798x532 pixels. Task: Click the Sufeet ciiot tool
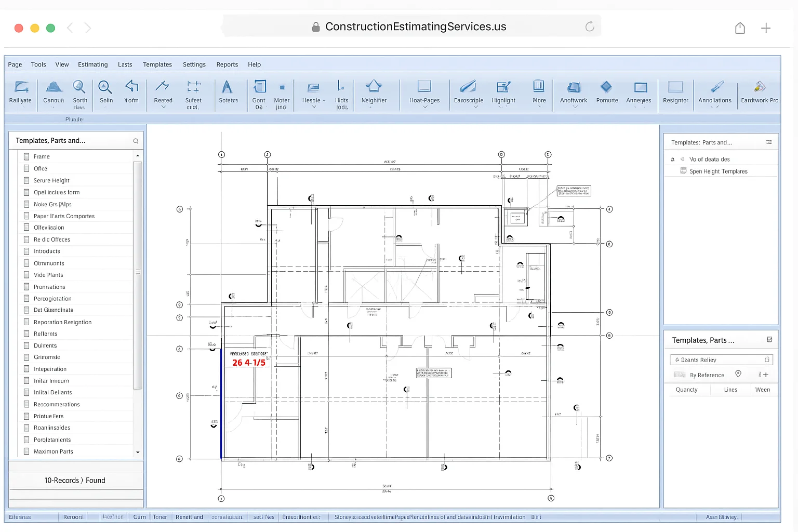[194, 87]
